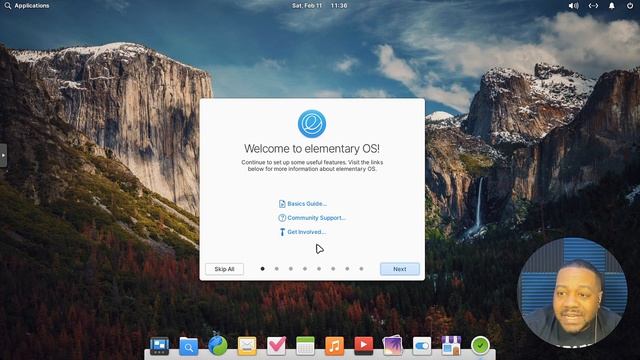This screenshot has width=640, height=360.
Task: Open the Applications menu
Action: point(27,6)
